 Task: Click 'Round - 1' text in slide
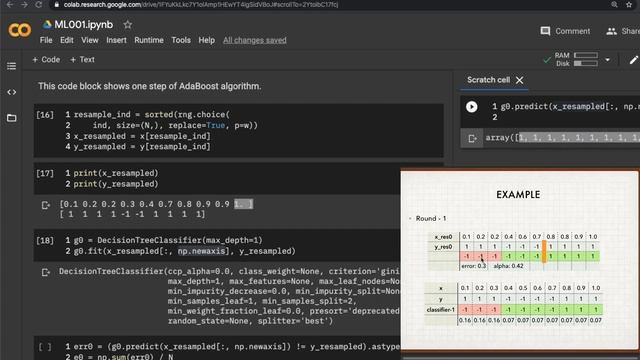pos(431,218)
